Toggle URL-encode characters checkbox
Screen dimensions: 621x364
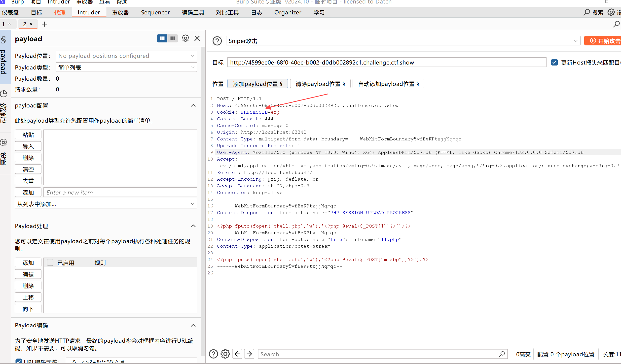[x=19, y=361]
